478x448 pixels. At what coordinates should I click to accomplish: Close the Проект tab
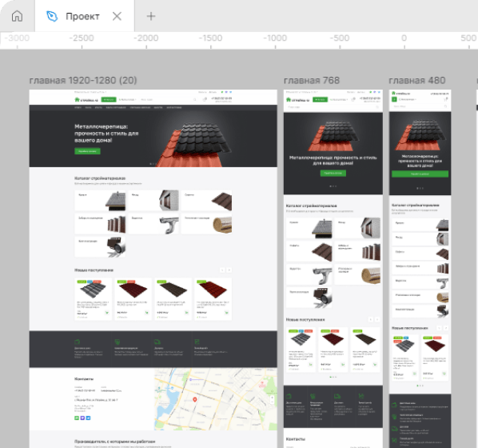pyautogui.click(x=117, y=16)
